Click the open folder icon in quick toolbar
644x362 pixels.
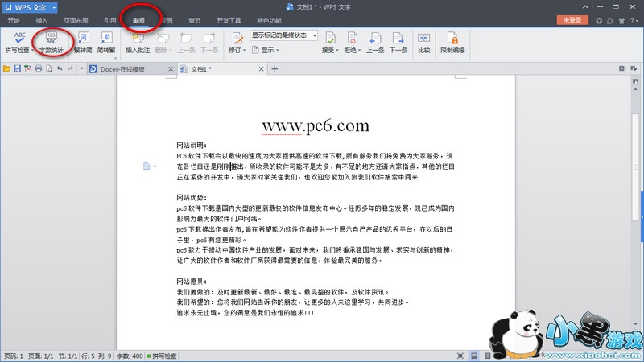click(x=6, y=68)
